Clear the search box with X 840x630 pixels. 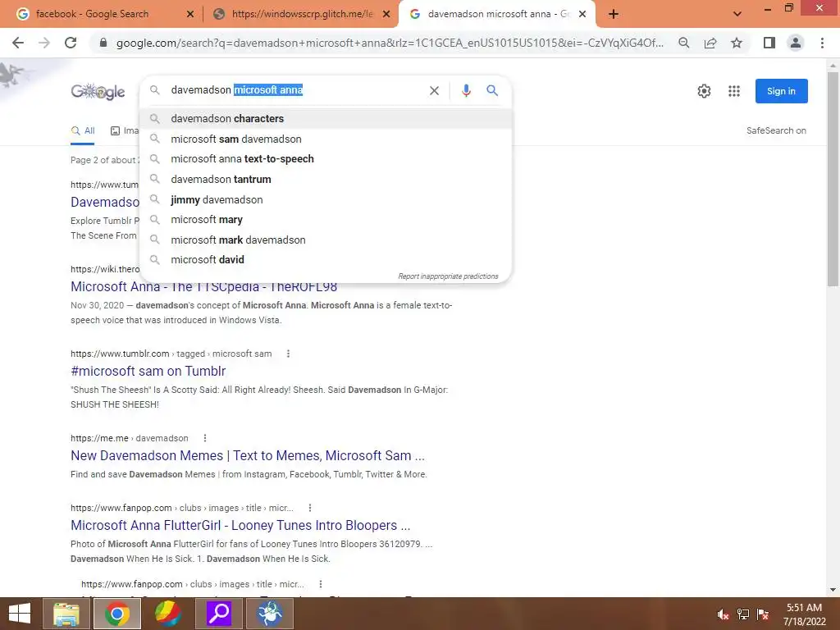click(434, 90)
